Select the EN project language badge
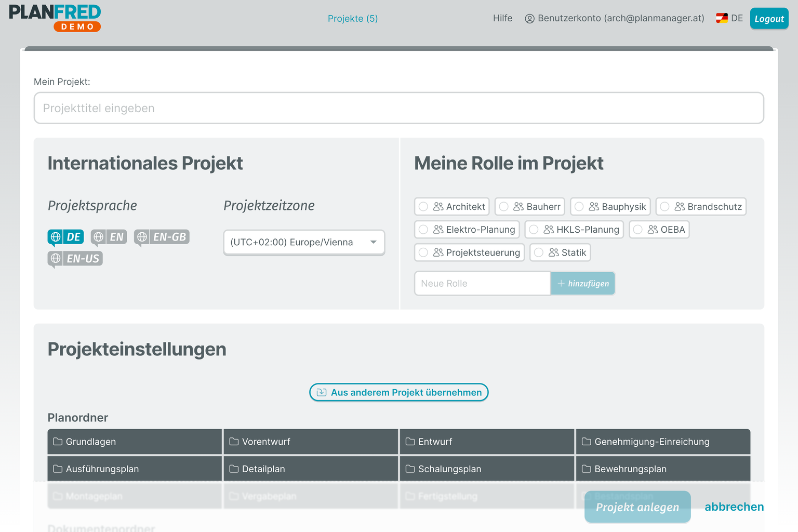 pos(109,237)
